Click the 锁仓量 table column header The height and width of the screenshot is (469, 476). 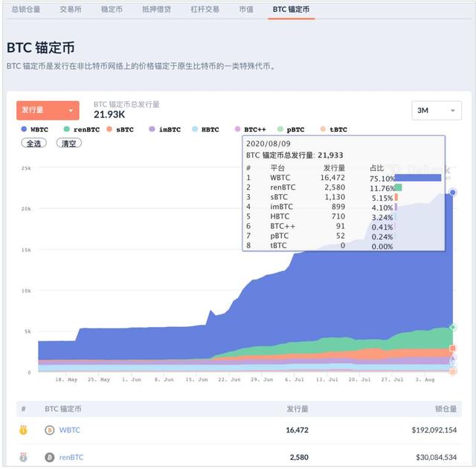click(x=446, y=409)
